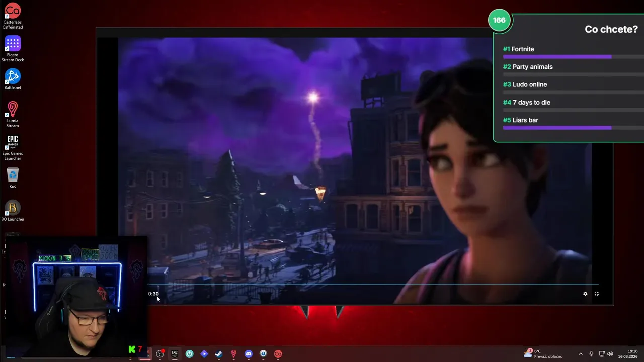The width and height of the screenshot is (644, 362).
Task: Open the network tray icon
Action: pos(602,354)
